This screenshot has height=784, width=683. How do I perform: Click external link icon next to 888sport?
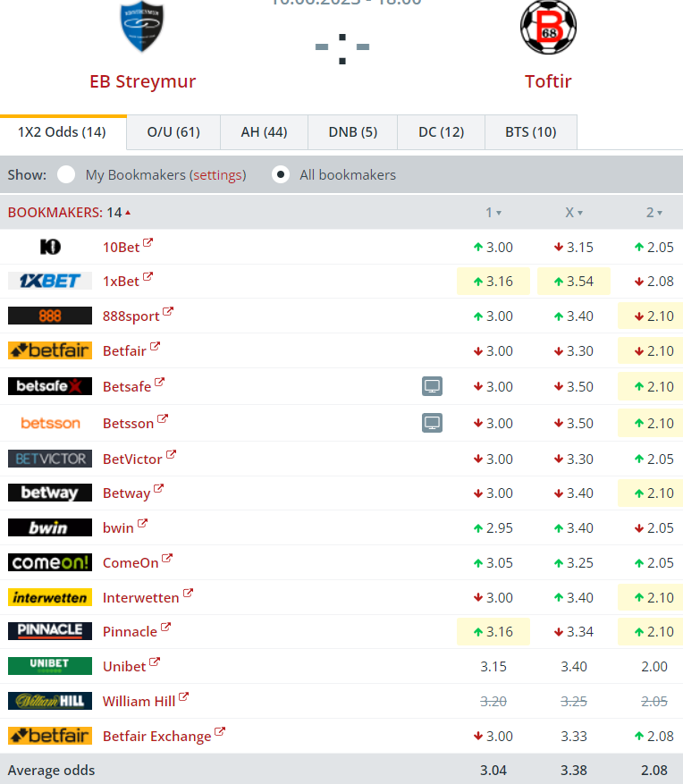coord(168,311)
